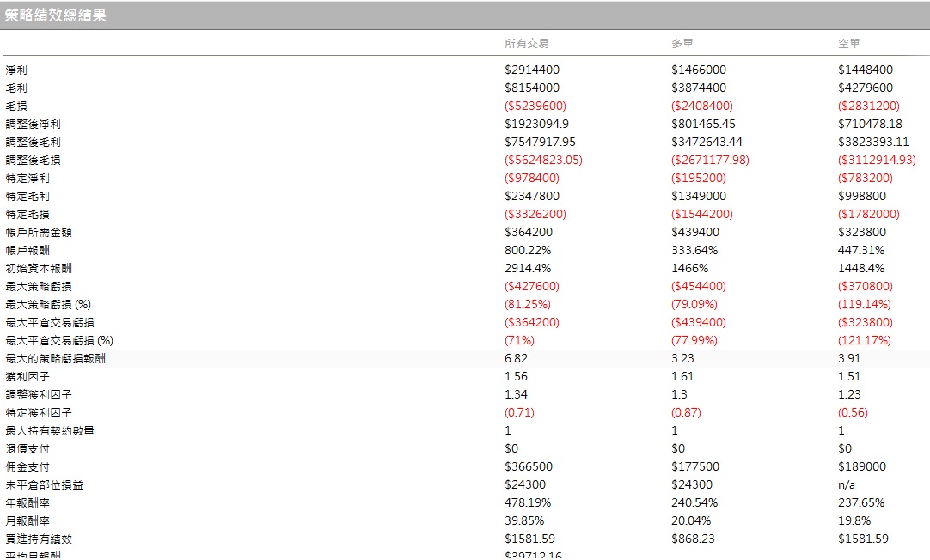Click the 獲利因子 row label
930x560 pixels.
[x=28, y=377]
